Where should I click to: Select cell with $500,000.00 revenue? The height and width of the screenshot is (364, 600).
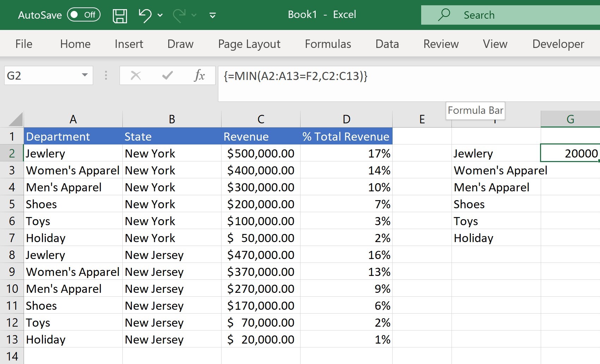(261, 153)
